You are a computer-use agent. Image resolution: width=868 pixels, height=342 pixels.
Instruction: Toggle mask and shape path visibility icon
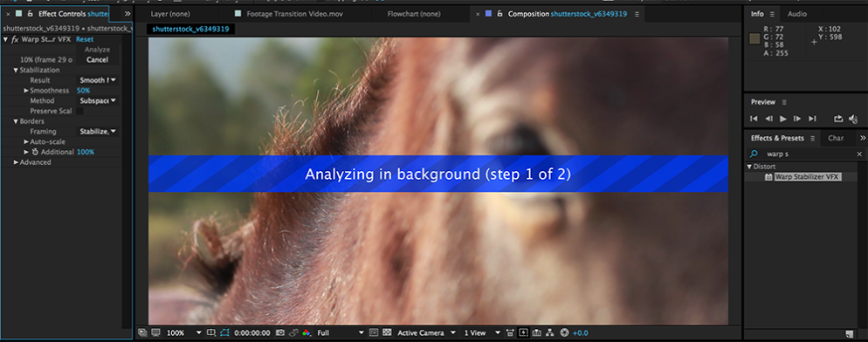click(224, 332)
